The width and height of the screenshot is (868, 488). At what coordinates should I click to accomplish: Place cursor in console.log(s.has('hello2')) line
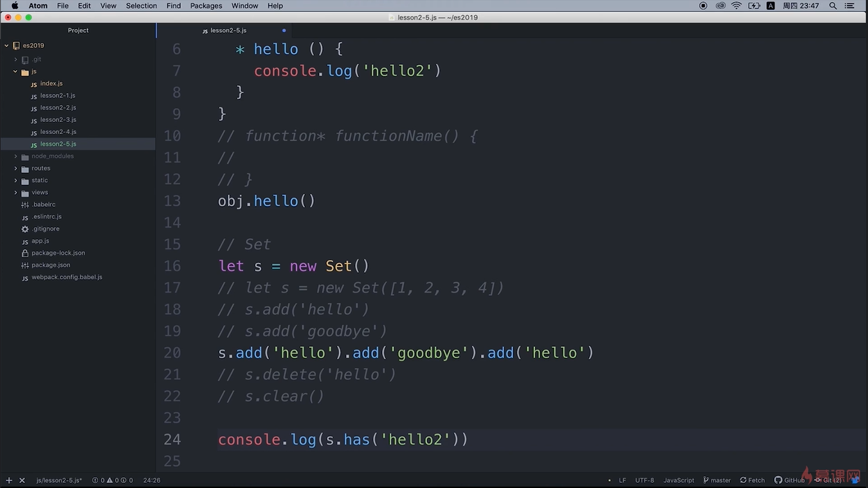coord(343,440)
